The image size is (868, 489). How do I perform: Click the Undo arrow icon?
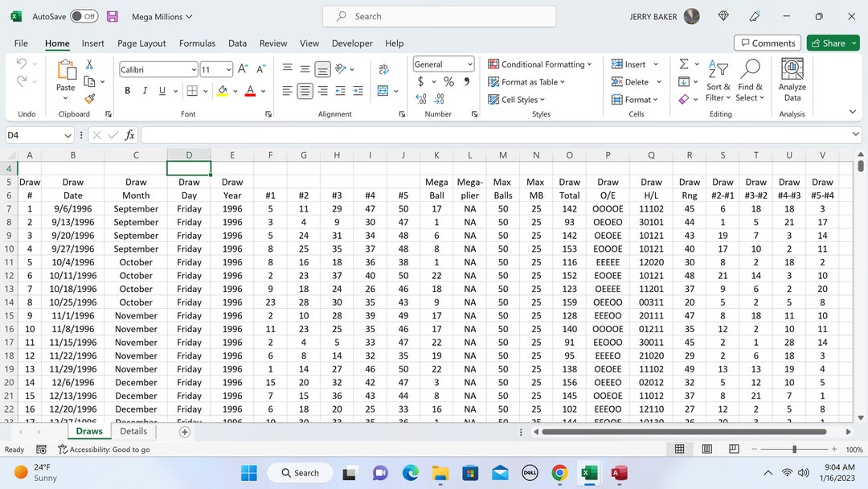coord(22,64)
